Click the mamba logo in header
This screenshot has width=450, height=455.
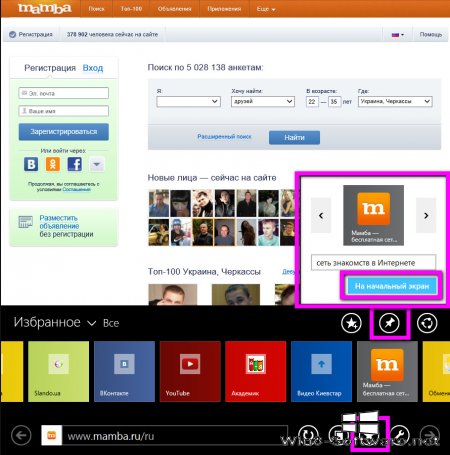tap(44, 8)
